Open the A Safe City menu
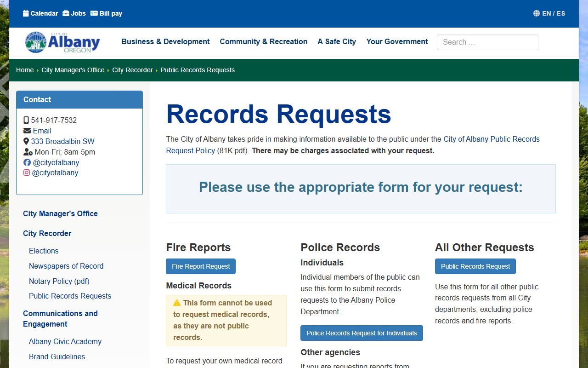This screenshot has height=368, width=588. pos(337,41)
